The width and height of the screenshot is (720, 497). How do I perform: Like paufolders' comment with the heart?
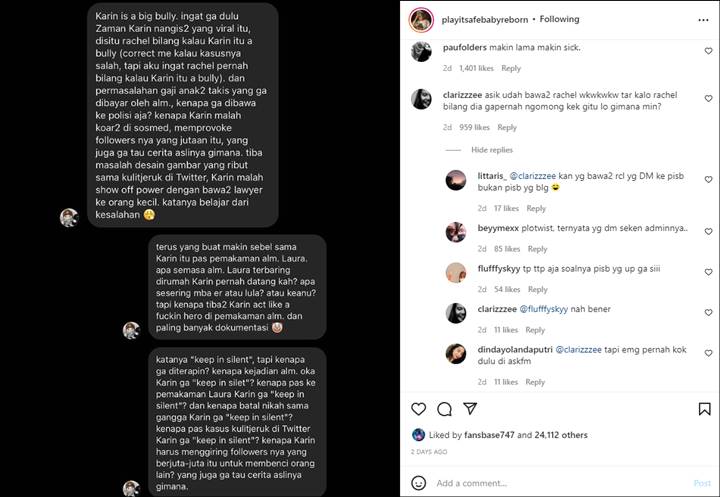pos(709,51)
